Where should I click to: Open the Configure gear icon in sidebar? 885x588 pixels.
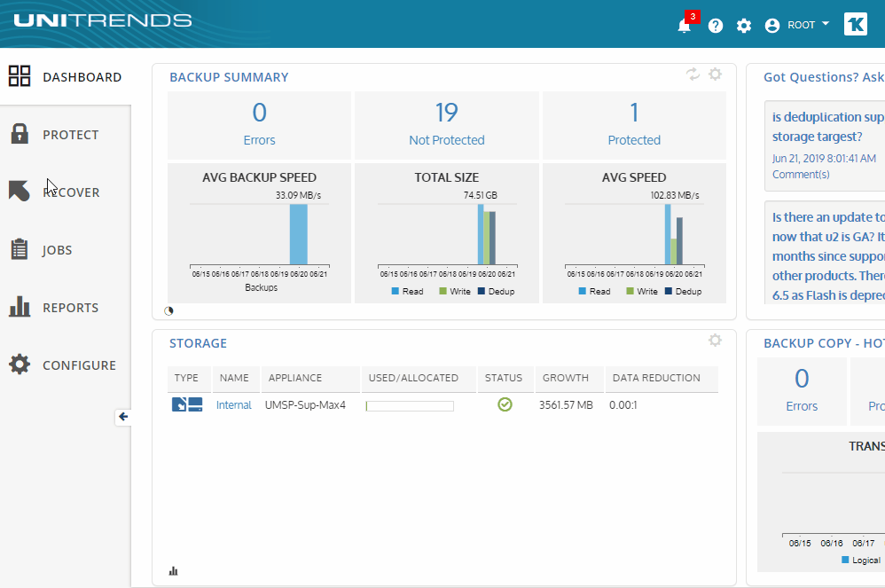coord(20,365)
